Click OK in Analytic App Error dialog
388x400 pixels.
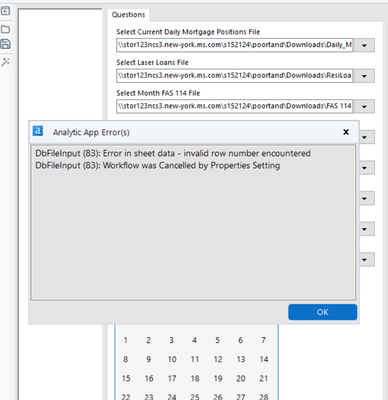coord(322,312)
